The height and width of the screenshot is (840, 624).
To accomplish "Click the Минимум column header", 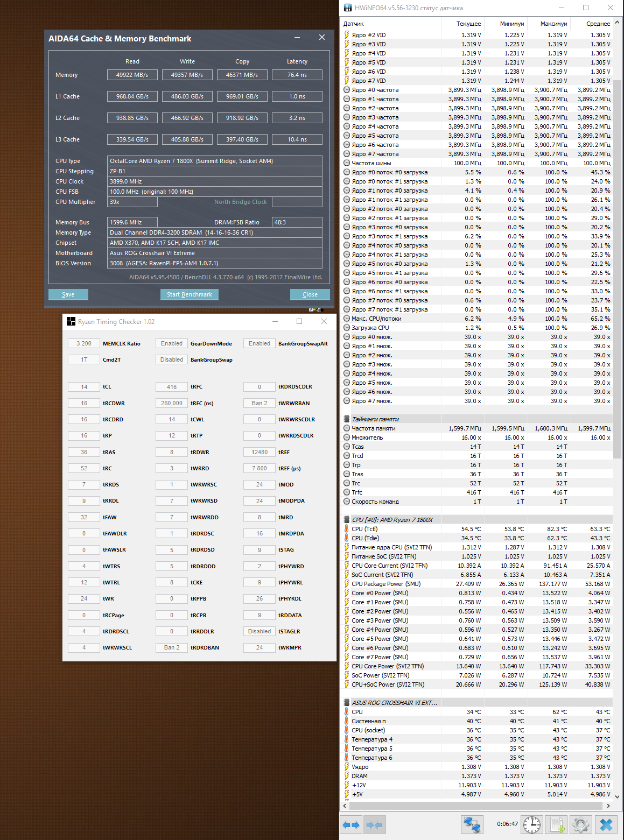I will [x=506, y=24].
